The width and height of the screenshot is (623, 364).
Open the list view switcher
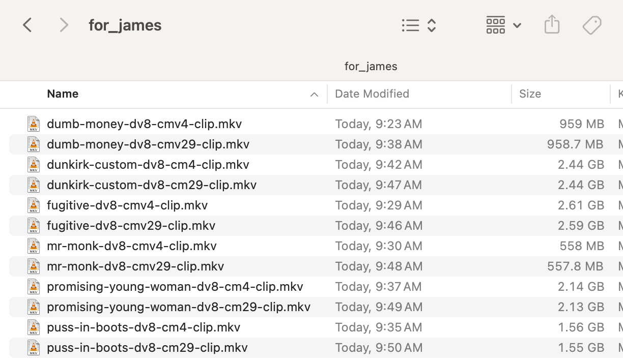pos(419,25)
